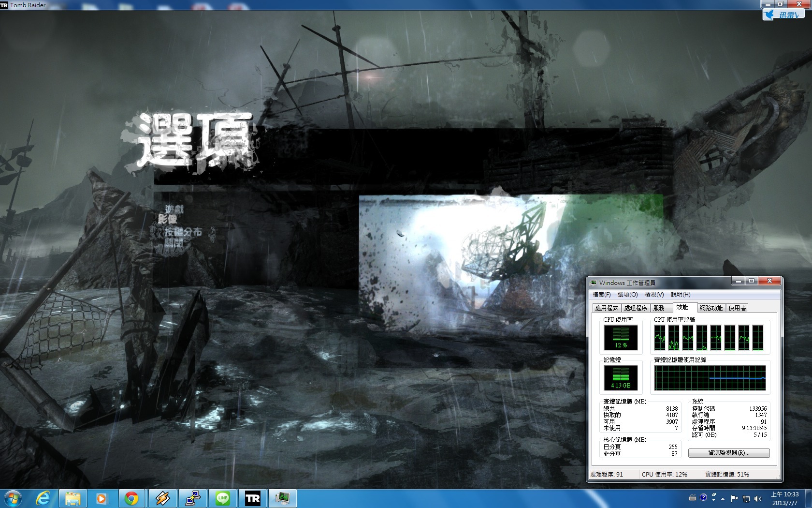The height and width of the screenshot is (508, 812).
Task: Open the 檔案(F) menu in Task Manager
Action: pyautogui.click(x=602, y=295)
